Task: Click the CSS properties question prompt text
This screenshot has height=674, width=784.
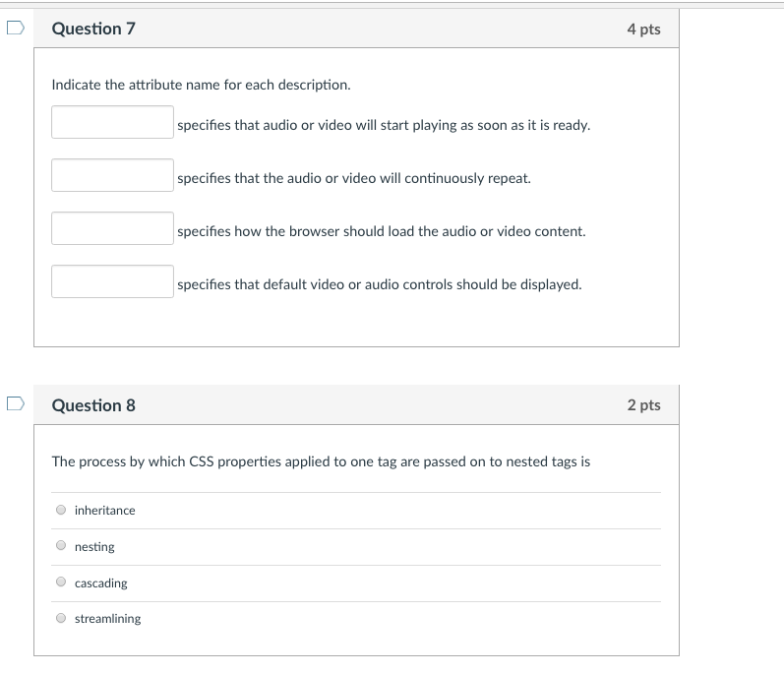Action: pos(321,461)
